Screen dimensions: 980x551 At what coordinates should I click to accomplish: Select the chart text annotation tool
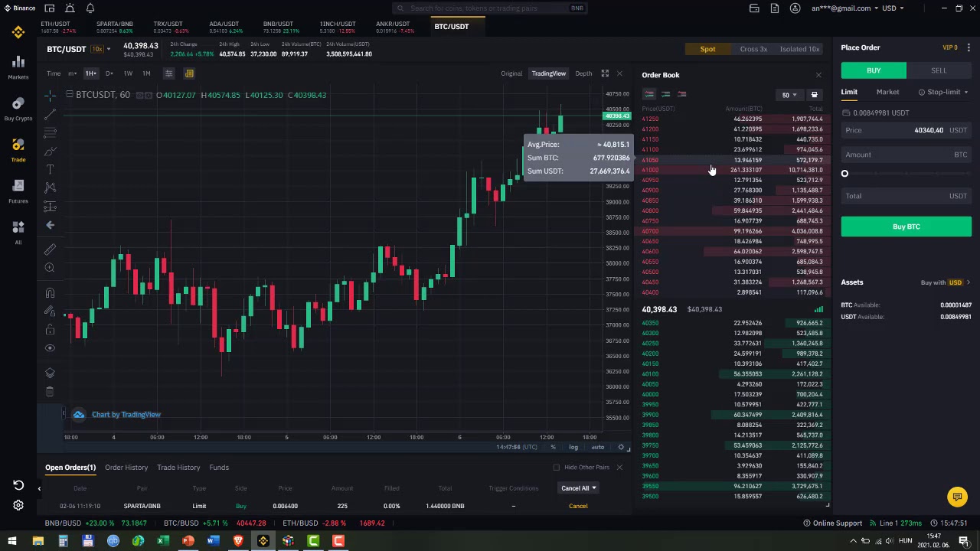(50, 169)
